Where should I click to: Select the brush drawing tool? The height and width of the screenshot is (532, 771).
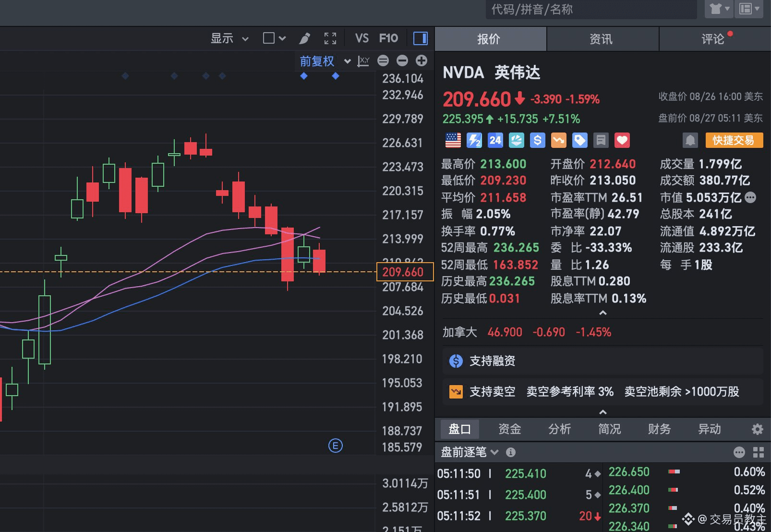pyautogui.click(x=304, y=38)
